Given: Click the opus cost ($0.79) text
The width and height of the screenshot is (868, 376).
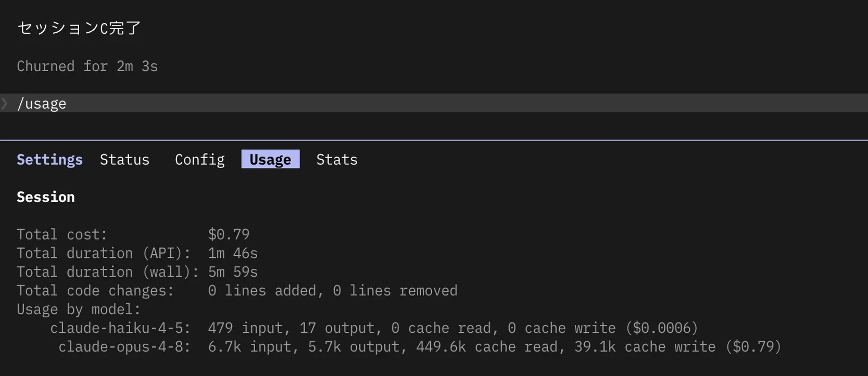Looking at the screenshot, I should click(x=753, y=346).
